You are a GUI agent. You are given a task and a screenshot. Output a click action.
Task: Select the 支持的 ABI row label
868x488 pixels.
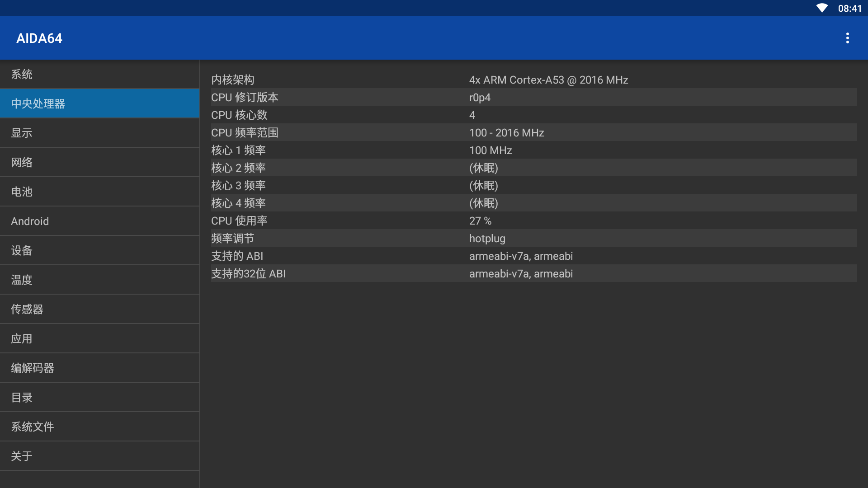tap(237, 256)
